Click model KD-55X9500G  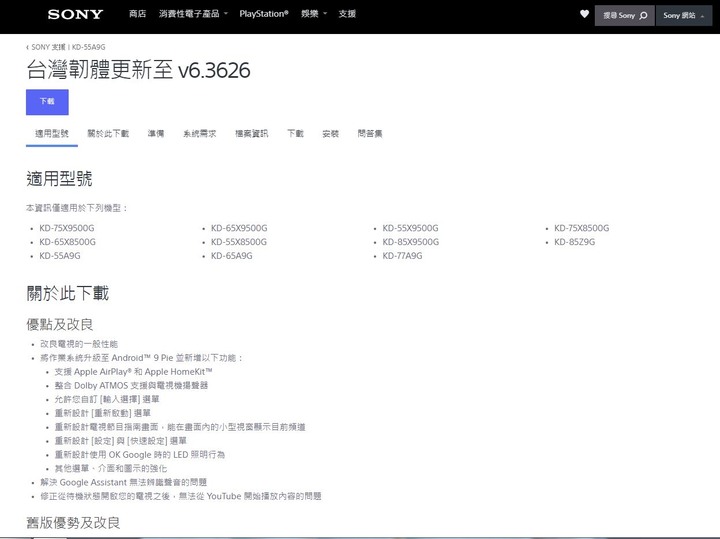(411, 228)
